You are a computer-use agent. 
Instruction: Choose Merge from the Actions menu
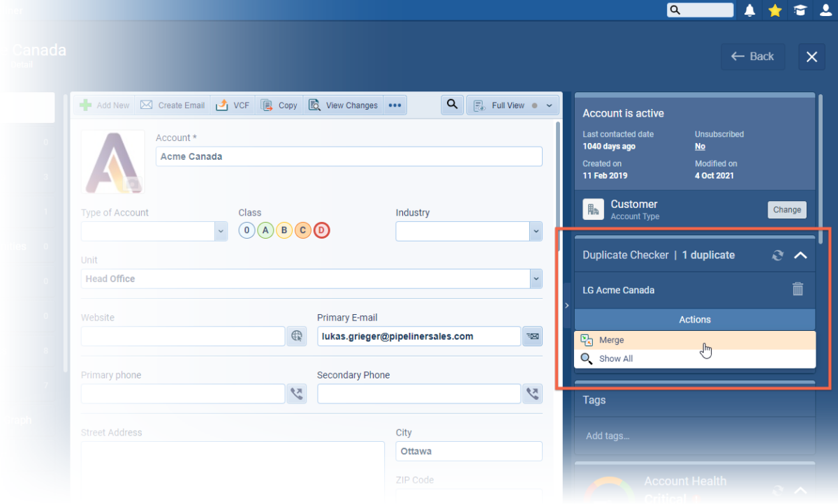click(611, 340)
